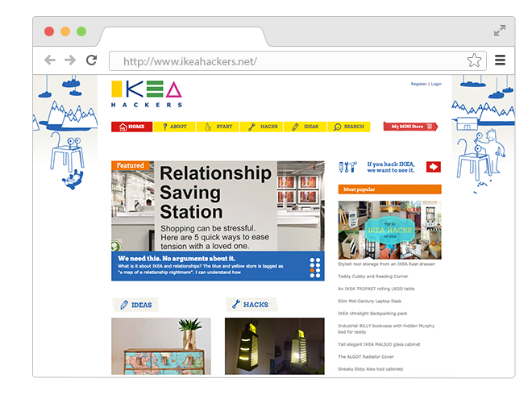The width and height of the screenshot is (532, 395).
Task: Click the IKEA Hackers logo
Action: click(147, 94)
